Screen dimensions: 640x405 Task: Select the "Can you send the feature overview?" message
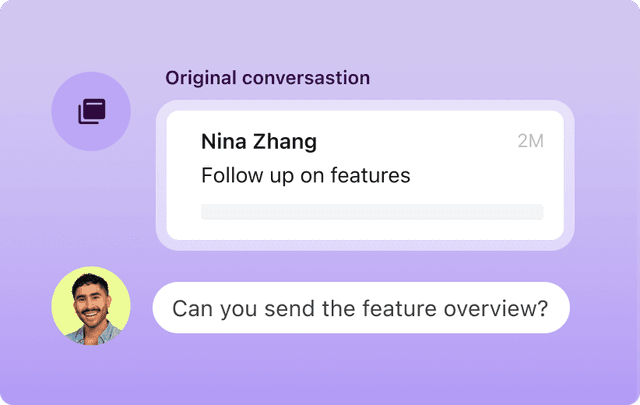tap(360, 308)
